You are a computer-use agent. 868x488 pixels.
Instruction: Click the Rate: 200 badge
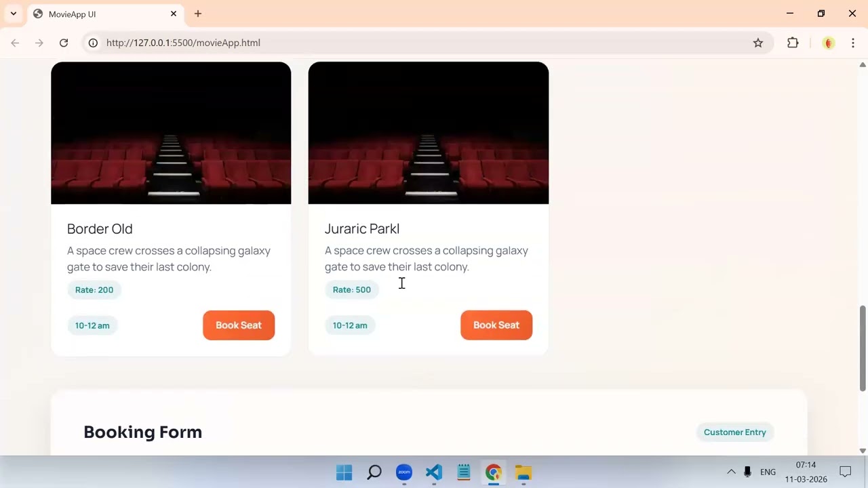point(94,289)
